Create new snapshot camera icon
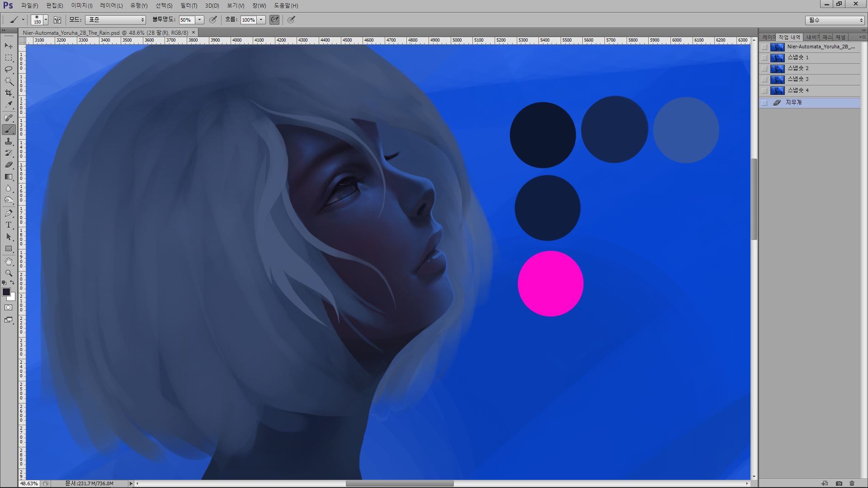The height and width of the screenshot is (488, 868). click(839, 483)
